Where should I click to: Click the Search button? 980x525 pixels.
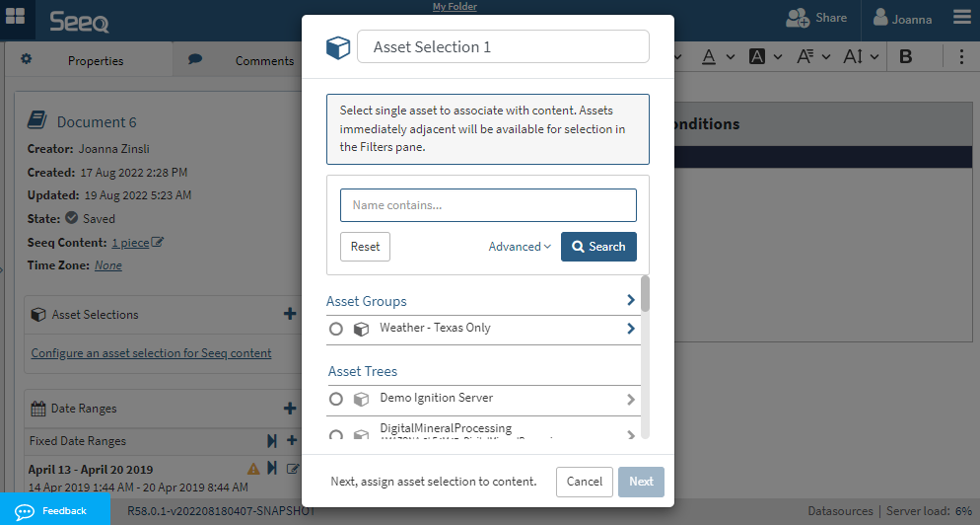coord(598,247)
